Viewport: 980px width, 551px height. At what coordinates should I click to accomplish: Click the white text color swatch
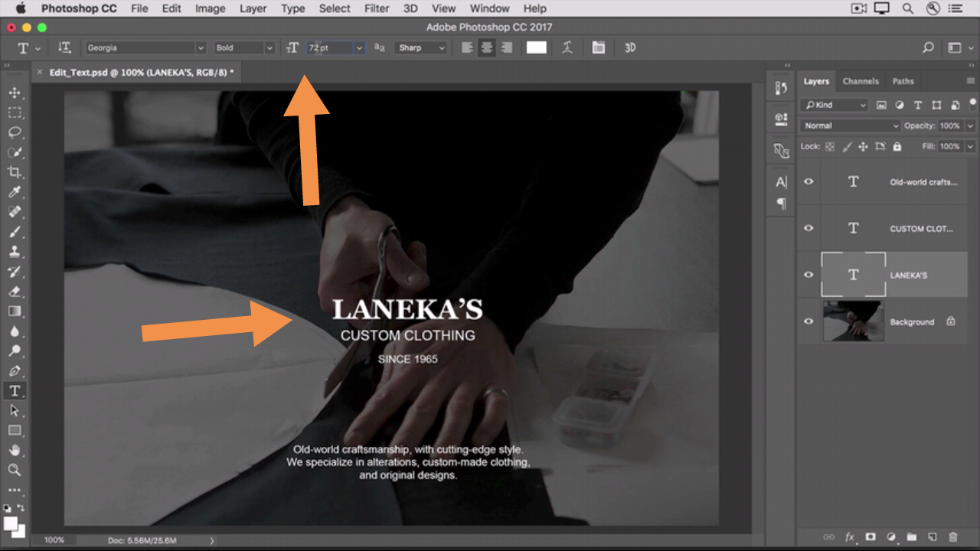pyautogui.click(x=537, y=47)
